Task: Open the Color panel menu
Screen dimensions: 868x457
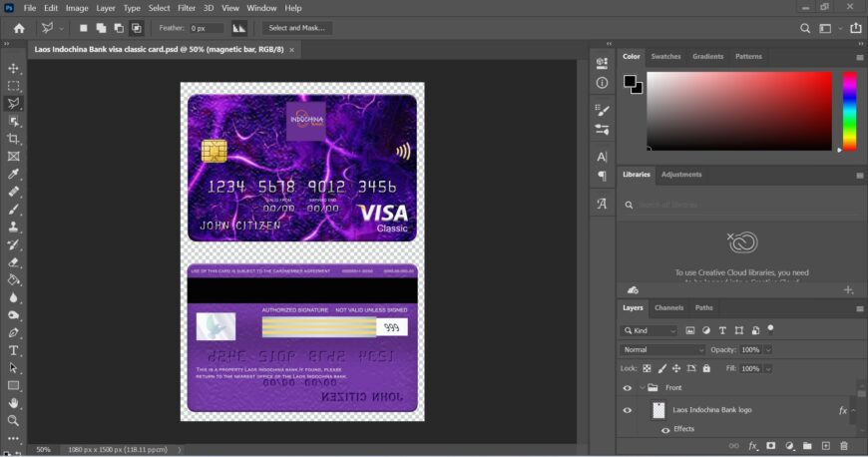Action: (x=860, y=57)
